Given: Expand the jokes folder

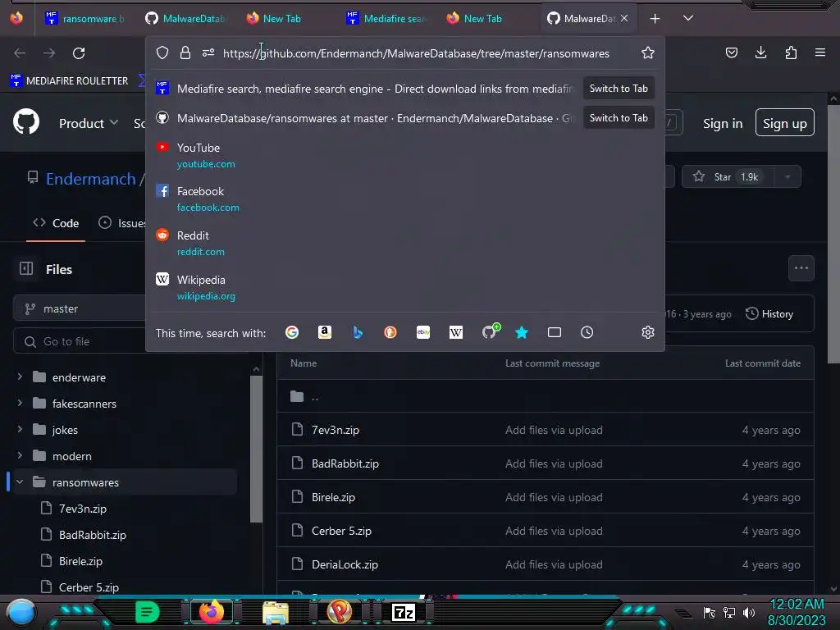Looking at the screenshot, I should click(x=20, y=429).
